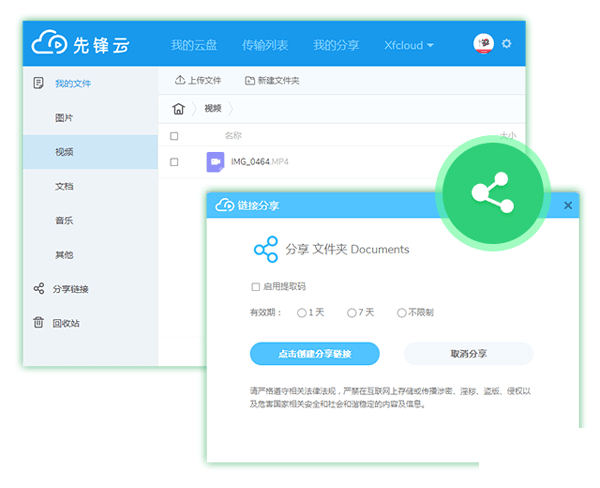Screen dimensions: 600x488
Task: Enable the 启用提取码 checkbox
Action: point(256,287)
